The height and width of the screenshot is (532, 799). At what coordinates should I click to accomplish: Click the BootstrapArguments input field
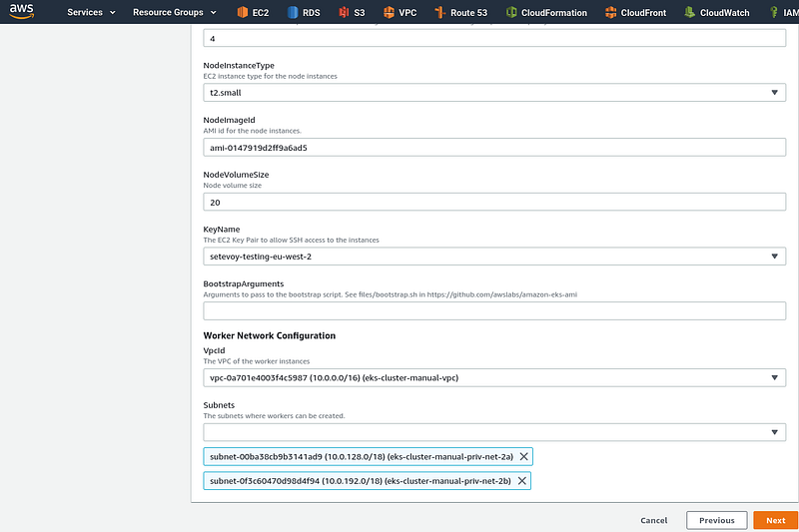click(x=494, y=311)
